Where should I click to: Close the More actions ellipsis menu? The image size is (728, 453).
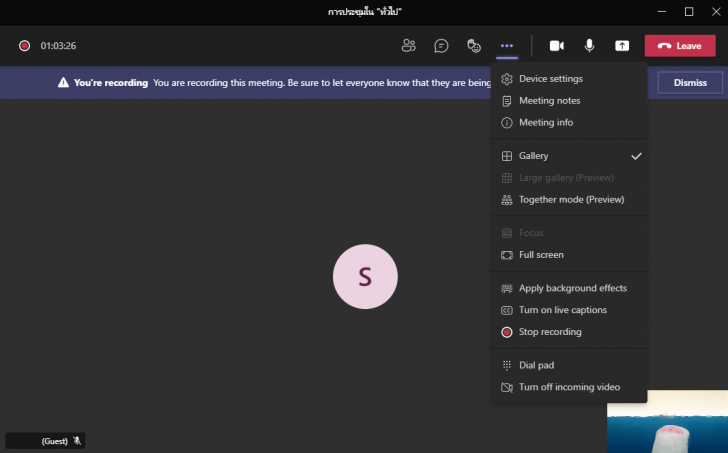click(x=507, y=45)
